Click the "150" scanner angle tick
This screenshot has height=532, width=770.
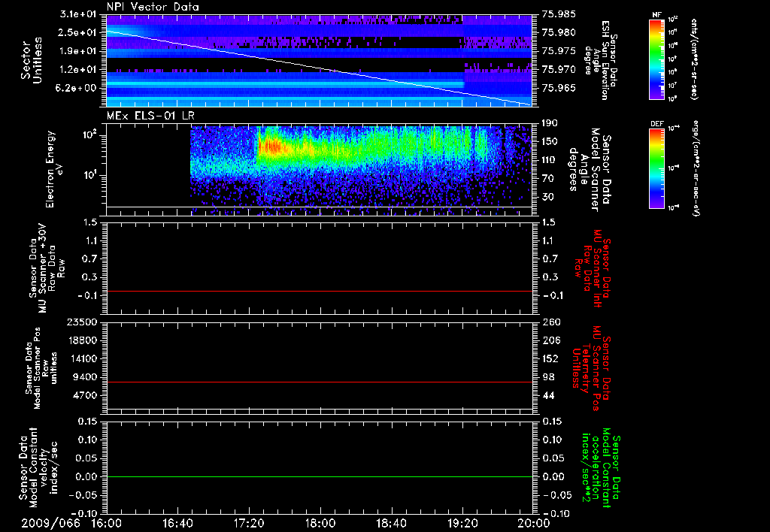click(x=551, y=141)
